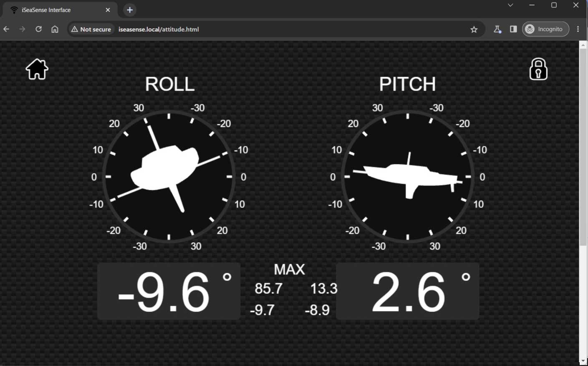Click the -9.6 degree roll readout panel
Viewport: 588px width, 366px height.
pyautogui.click(x=169, y=291)
